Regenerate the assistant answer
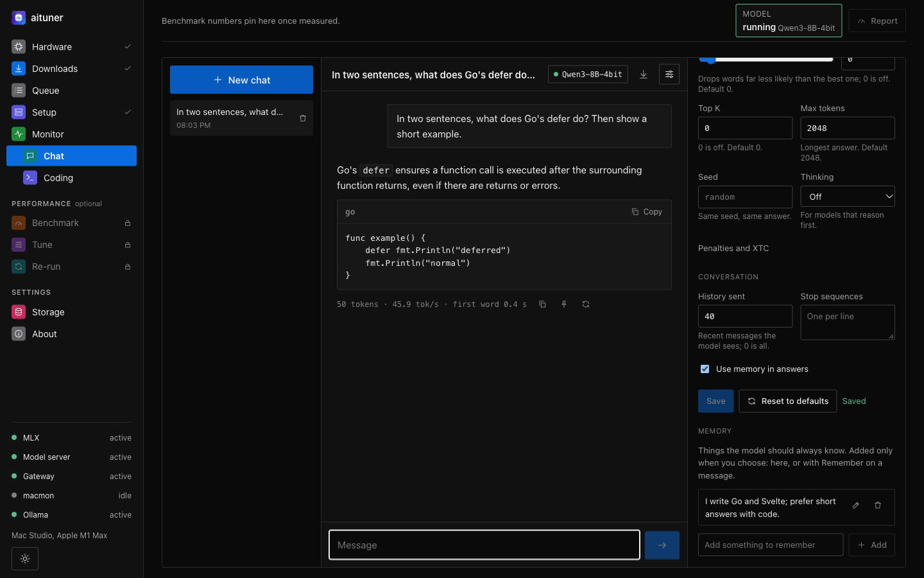The height and width of the screenshot is (578, 924). coord(586,304)
